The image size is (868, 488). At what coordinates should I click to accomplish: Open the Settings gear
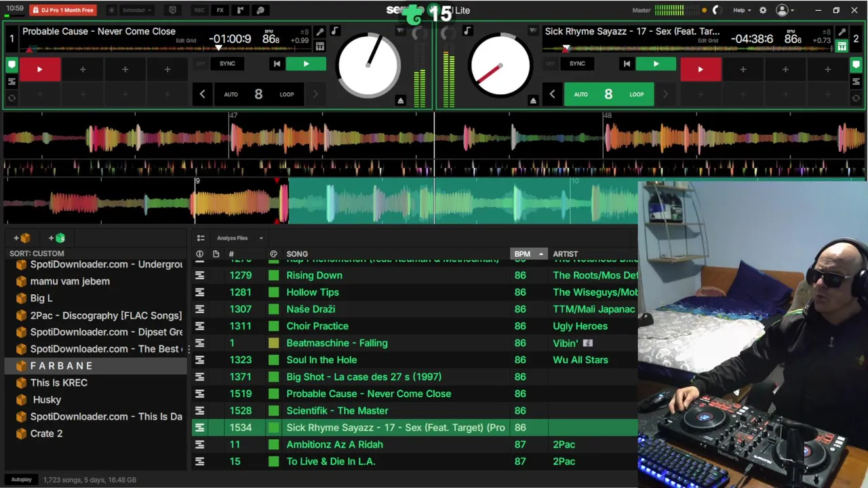pyautogui.click(x=763, y=10)
